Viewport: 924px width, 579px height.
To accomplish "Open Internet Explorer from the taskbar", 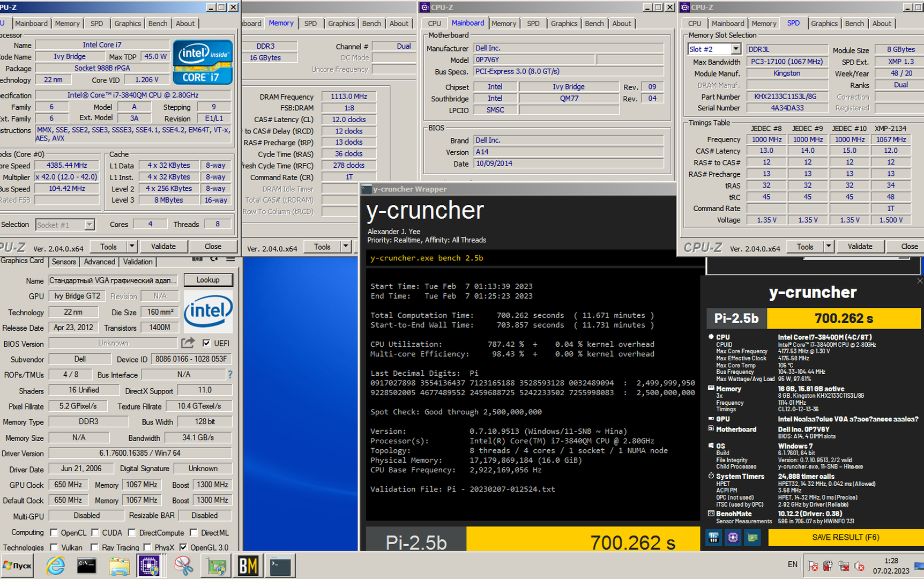I will 55,566.
